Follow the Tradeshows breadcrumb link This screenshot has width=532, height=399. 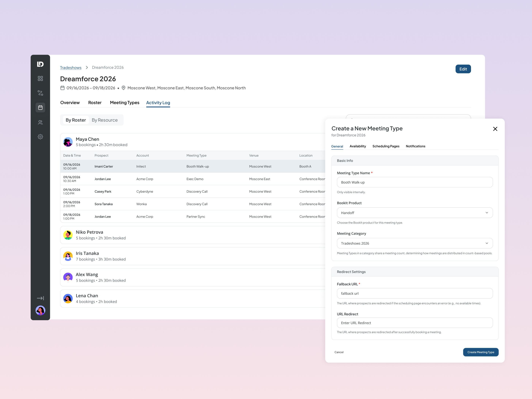coord(71,68)
